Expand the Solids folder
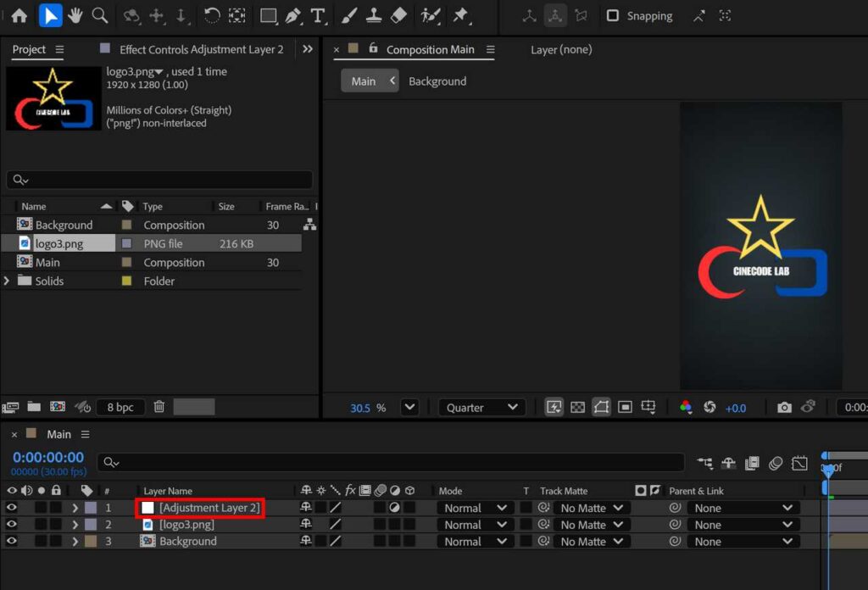Viewport: 868px width, 590px height. pos(7,281)
